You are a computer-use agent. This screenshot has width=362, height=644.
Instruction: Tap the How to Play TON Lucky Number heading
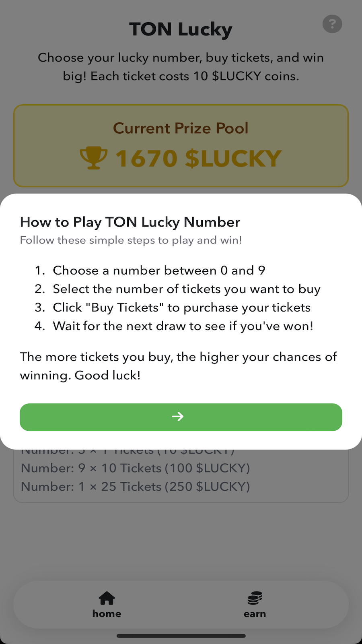tap(130, 222)
